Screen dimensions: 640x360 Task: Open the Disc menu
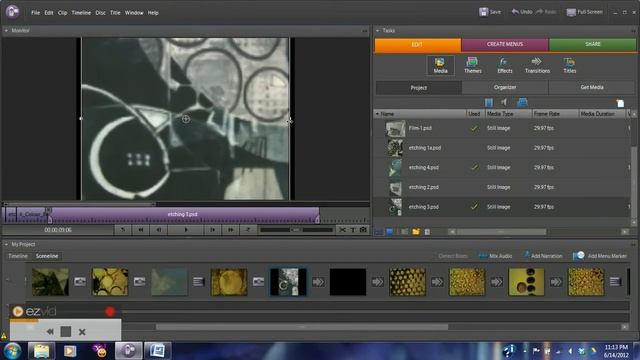[100, 13]
